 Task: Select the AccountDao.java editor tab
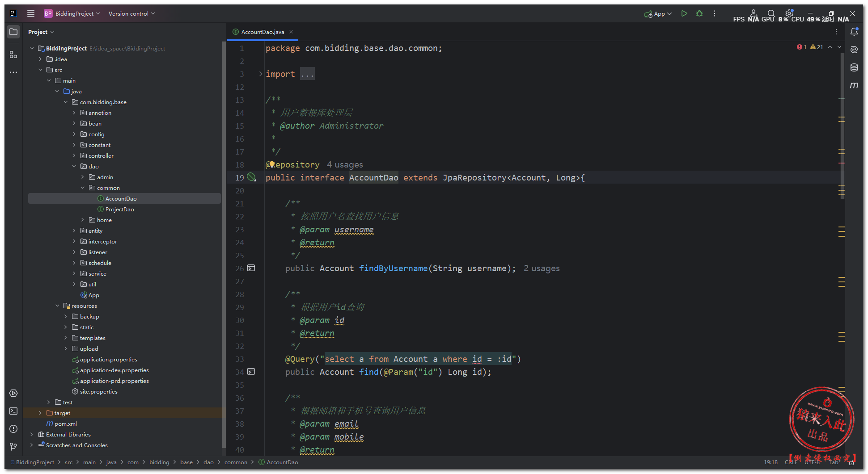pos(262,32)
